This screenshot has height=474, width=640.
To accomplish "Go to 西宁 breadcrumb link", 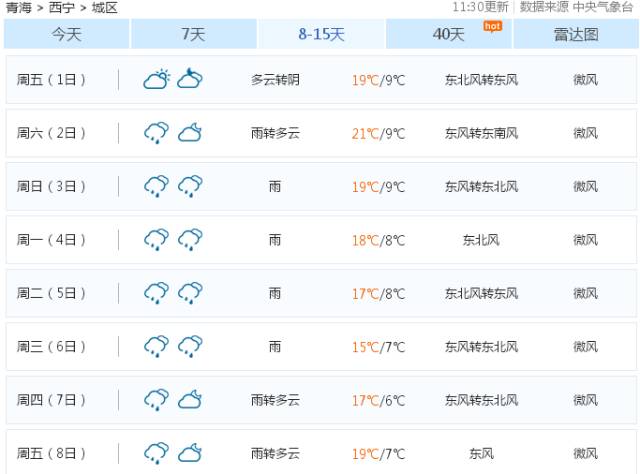I will pyautogui.click(x=62, y=7).
